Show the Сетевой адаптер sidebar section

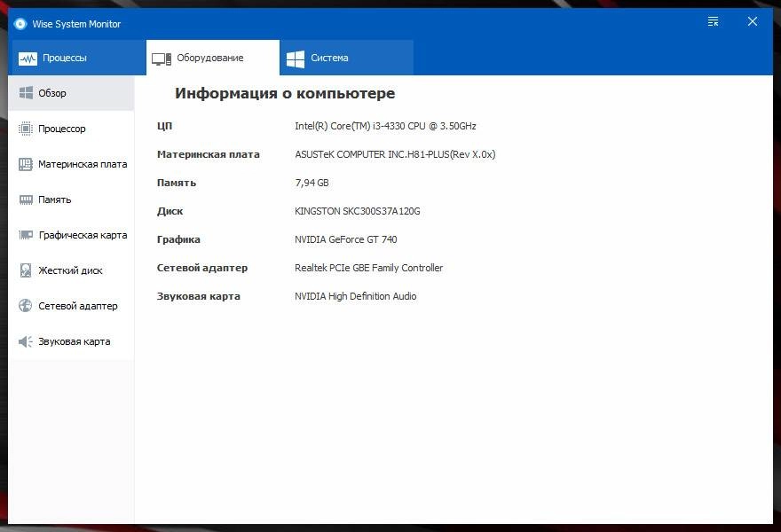pos(71,306)
